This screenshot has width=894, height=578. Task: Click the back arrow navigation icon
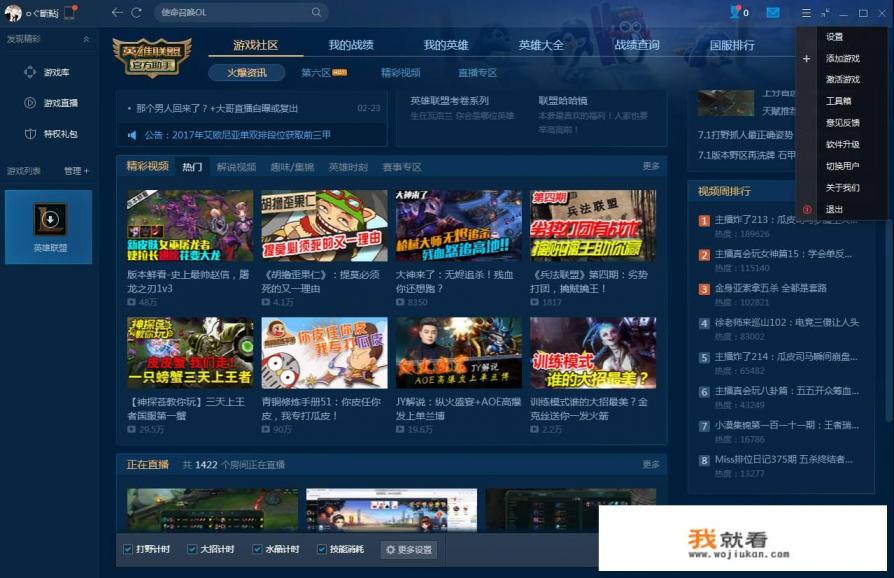(x=117, y=13)
